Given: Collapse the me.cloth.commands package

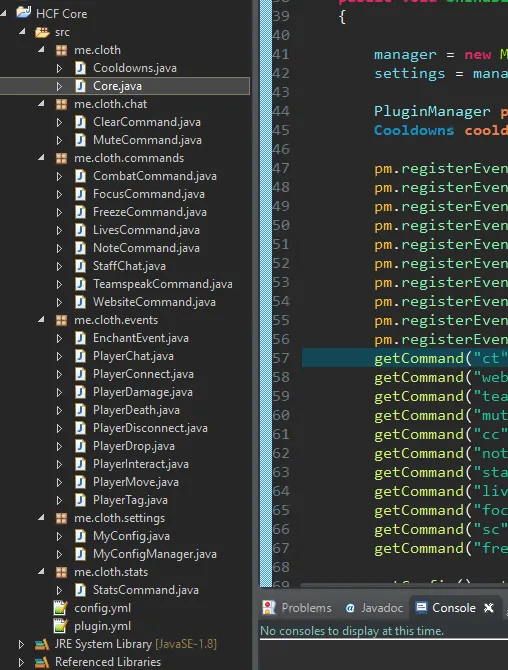Looking at the screenshot, I should (41, 158).
